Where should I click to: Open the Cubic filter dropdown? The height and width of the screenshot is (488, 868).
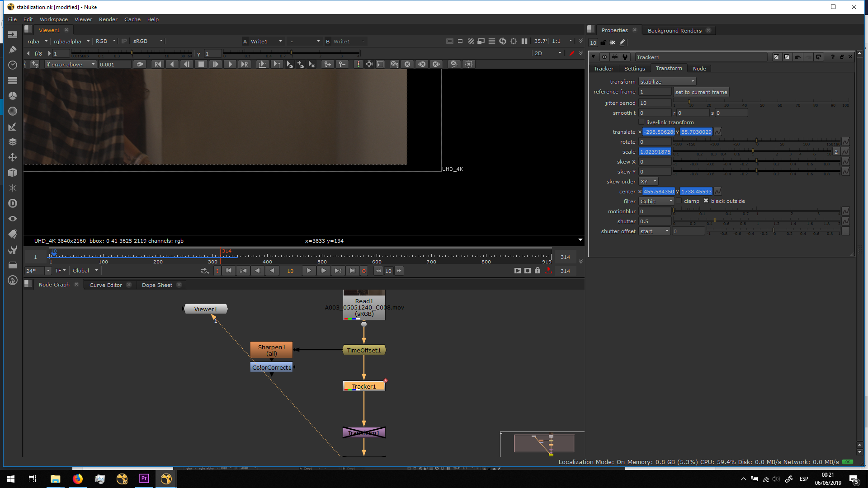click(x=656, y=202)
